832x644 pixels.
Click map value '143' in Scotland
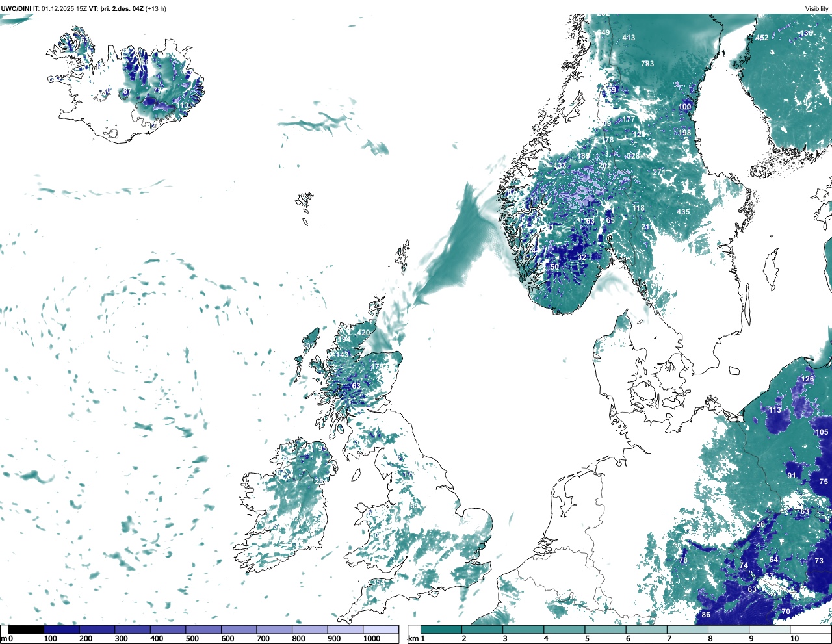click(342, 355)
